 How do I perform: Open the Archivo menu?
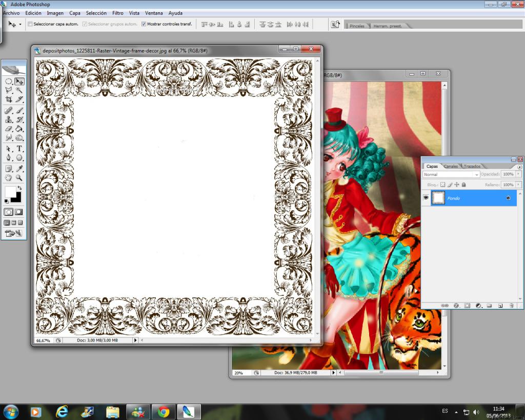[x=11, y=13]
